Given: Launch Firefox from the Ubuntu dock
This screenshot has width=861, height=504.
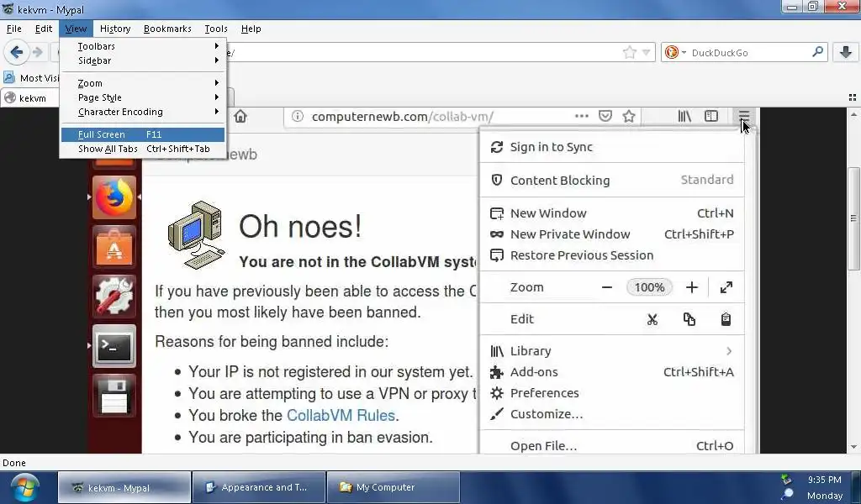Looking at the screenshot, I should tap(114, 197).
